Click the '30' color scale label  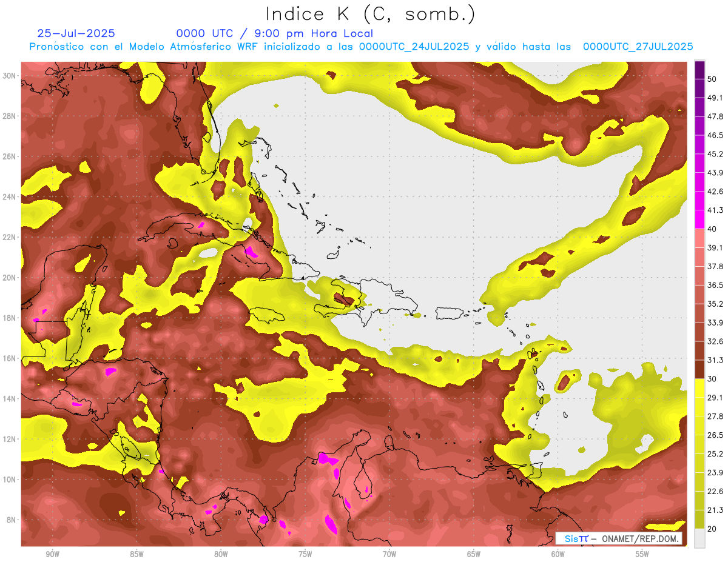712,379
